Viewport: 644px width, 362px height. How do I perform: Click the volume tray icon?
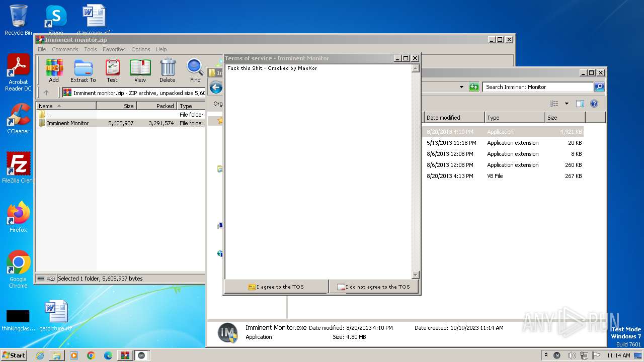[571, 355]
